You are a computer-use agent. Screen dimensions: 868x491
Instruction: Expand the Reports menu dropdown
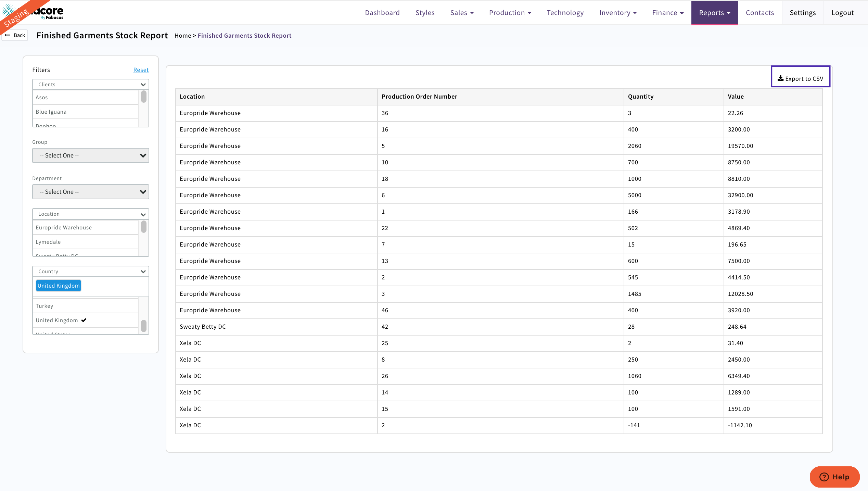[714, 13]
